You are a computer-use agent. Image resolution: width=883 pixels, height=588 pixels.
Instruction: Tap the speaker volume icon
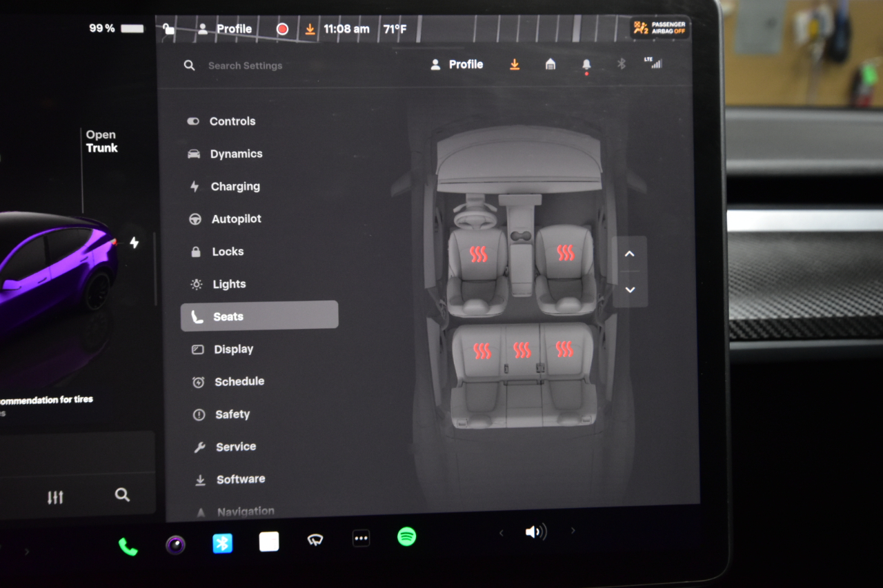click(x=535, y=532)
